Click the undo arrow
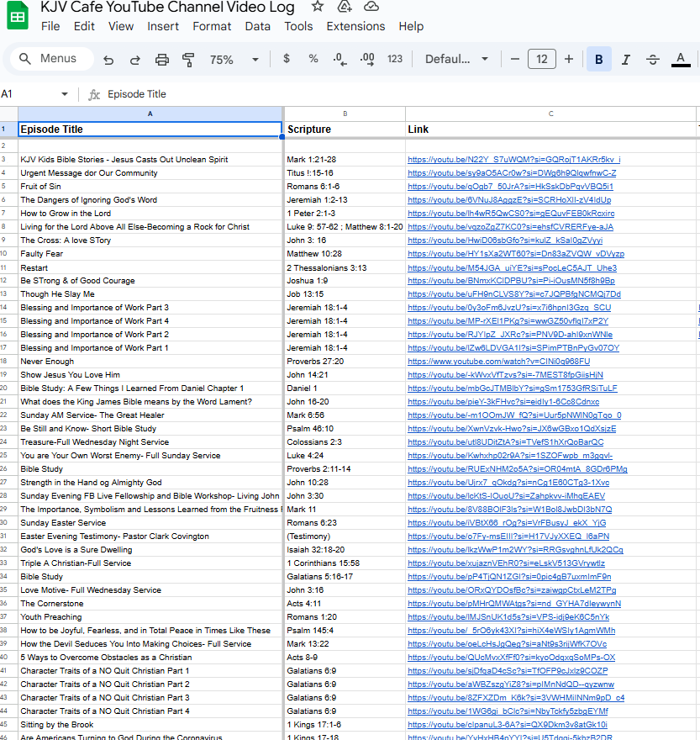This screenshot has height=740, width=700. pyautogui.click(x=108, y=60)
